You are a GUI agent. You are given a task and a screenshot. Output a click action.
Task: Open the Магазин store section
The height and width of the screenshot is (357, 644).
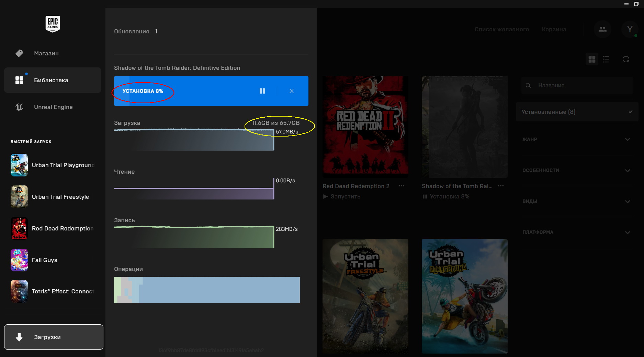(x=53, y=53)
